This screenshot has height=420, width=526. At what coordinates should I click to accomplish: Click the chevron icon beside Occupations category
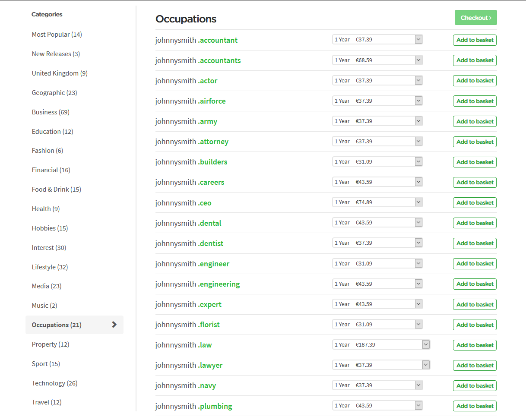pos(114,325)
